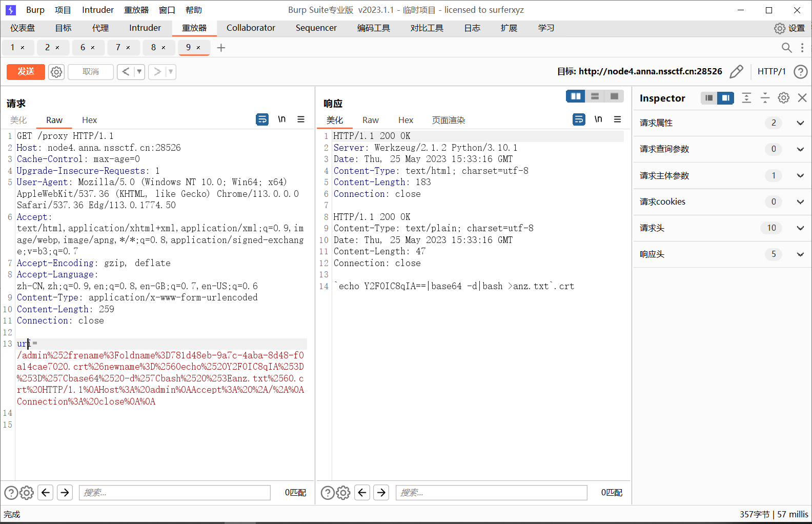Close Repeater tab 6

(x=93, y=48)
